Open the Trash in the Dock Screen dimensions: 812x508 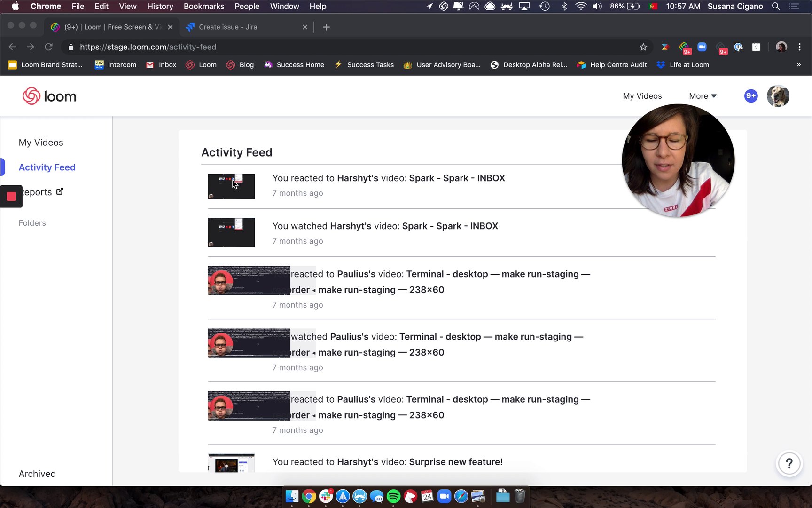point(520,496)
